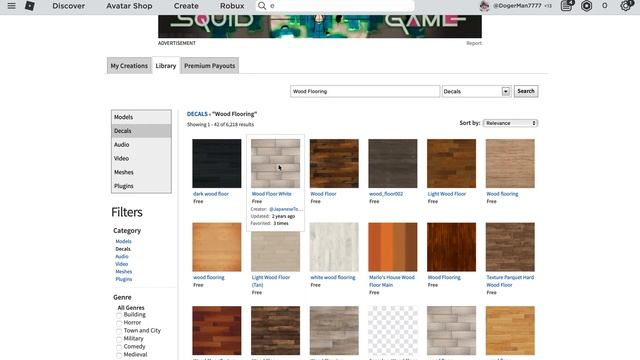Screen dimensions: 640x360
Task: Open the notifications feed icon
Action: [566, 6]
